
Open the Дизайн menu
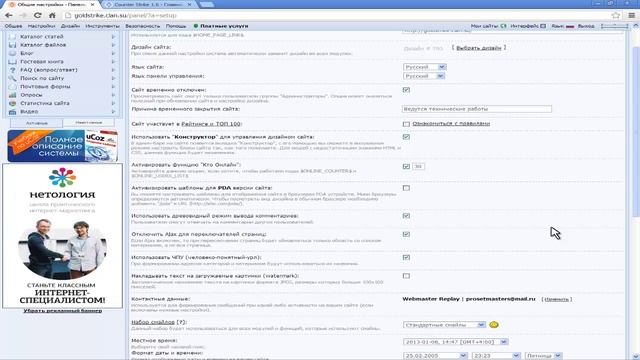pyautogui.click(x=70, y=26)
